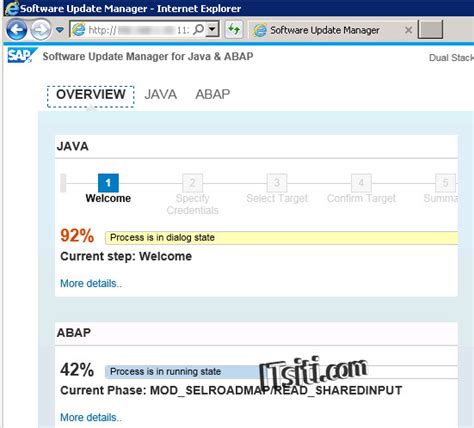Click the Internet Explorer title bar icon
Image resolution: width=474 pixels, height=428 pixels.
pyautogui.click(x=12, y=8)
